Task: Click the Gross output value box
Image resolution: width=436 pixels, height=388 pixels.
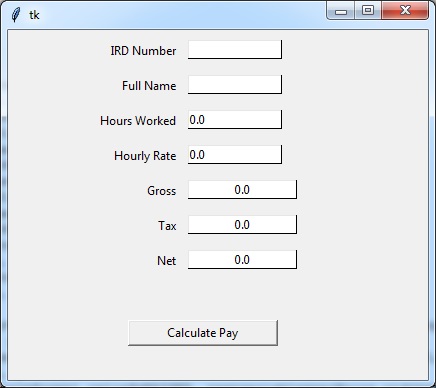Action: coord(242,190)
